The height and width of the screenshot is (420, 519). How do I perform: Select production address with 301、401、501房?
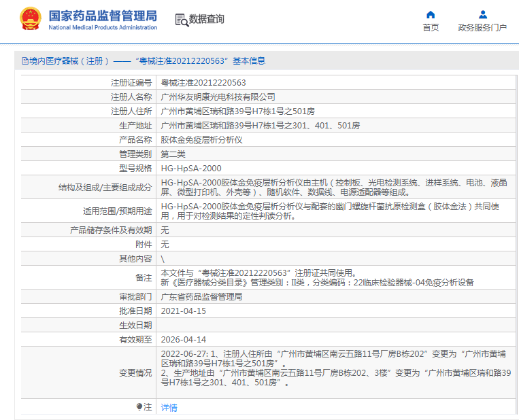coord(261,126)
